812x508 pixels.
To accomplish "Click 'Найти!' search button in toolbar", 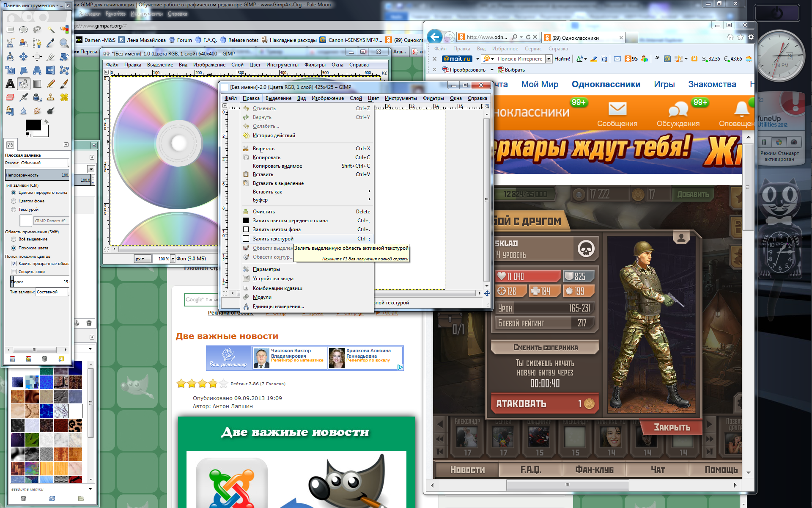I will (562, 59).
